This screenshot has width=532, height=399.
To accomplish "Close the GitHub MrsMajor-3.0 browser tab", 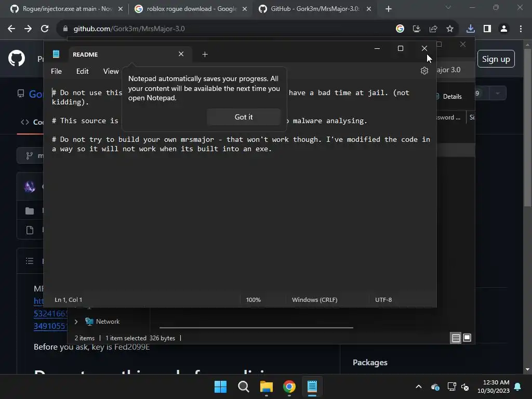I will tap(369, 9).
